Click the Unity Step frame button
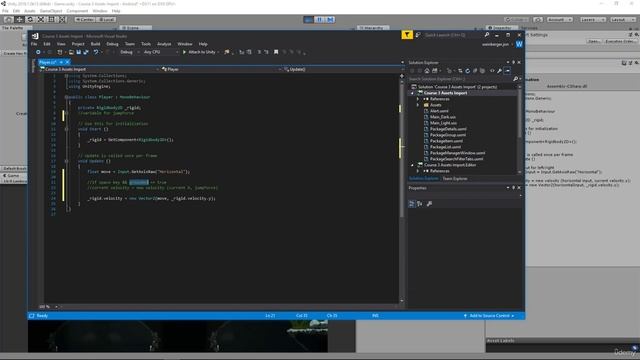Screen dimensions: 640x360 pos(331,20)
